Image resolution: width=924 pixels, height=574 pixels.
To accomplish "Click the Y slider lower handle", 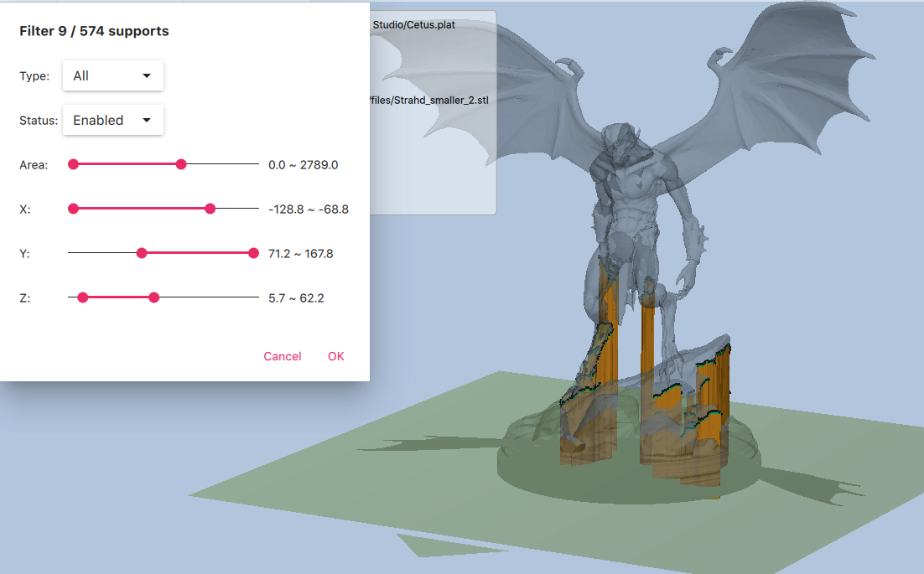I will pos(142,253).
